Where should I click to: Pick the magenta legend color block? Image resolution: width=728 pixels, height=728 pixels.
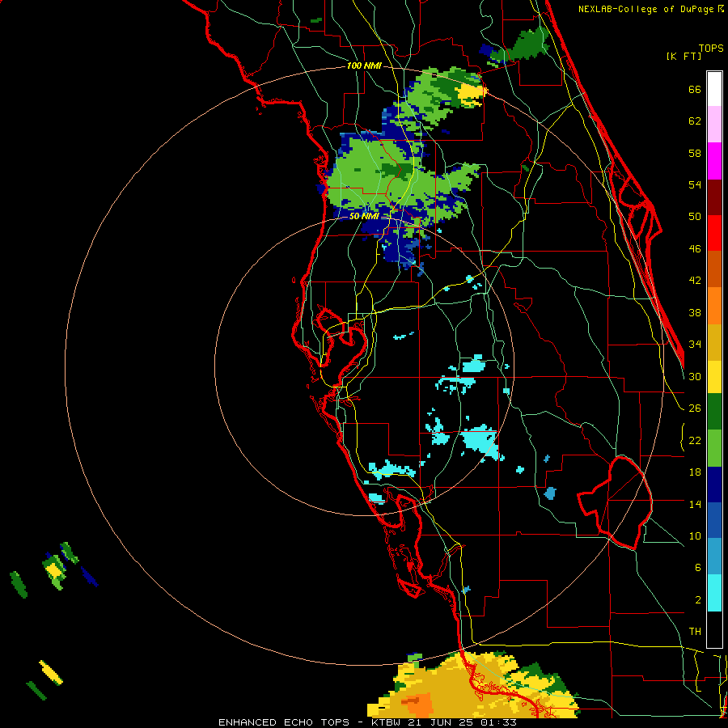point(714,161)
